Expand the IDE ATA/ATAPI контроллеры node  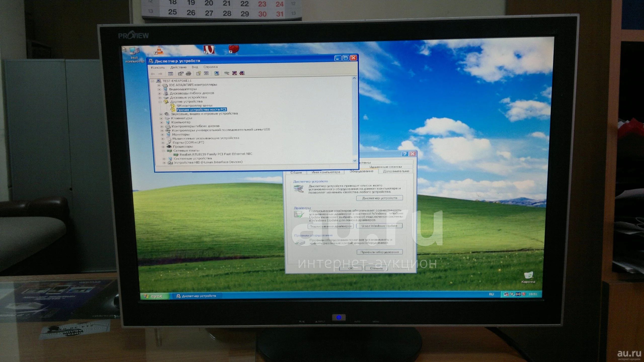(x=159, y=85)
